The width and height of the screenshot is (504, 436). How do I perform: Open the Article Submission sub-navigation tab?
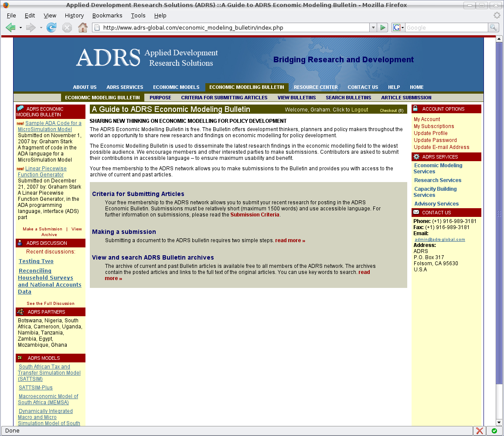pos(406,98)
